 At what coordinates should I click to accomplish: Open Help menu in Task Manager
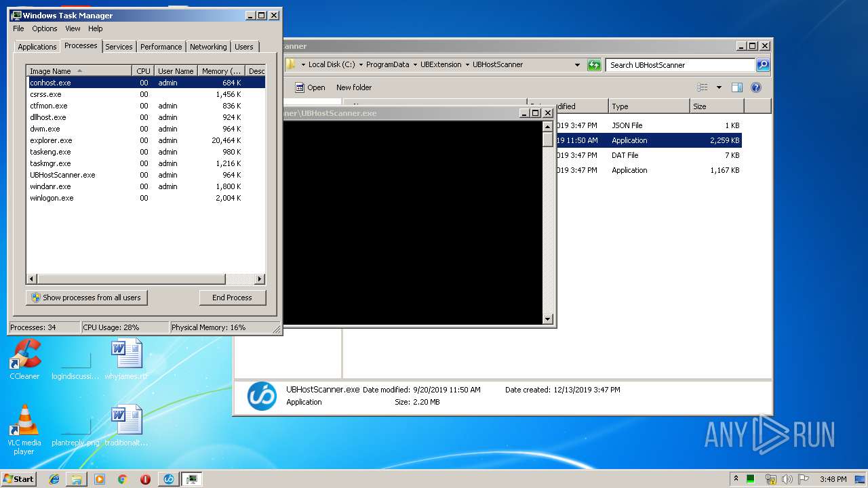pos(96,28)
